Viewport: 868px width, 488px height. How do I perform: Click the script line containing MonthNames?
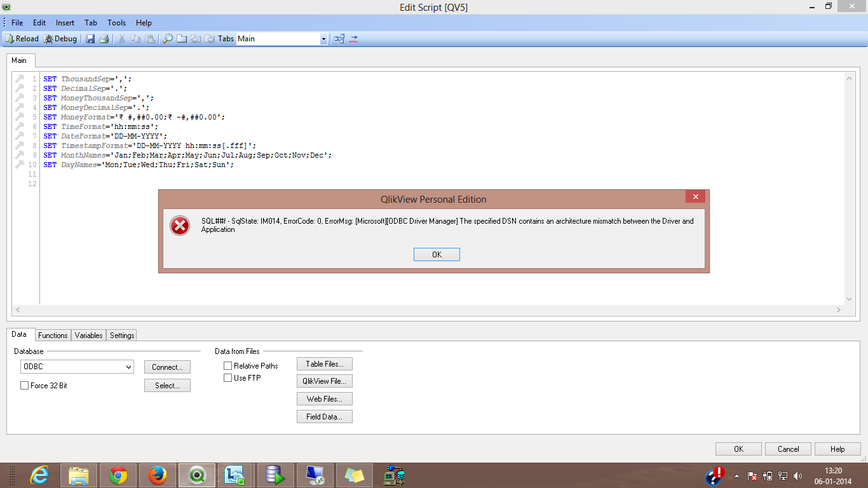click(x=187, y=155)
